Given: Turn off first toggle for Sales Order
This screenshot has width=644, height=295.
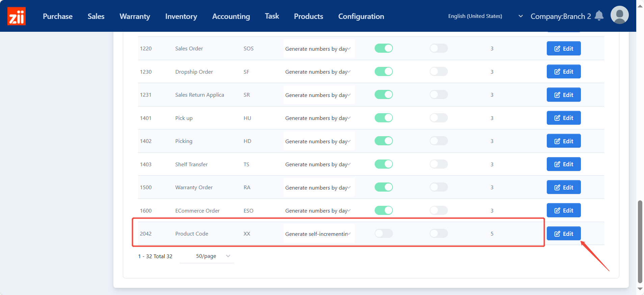Looking at the screenshot, I should (384, 48).
